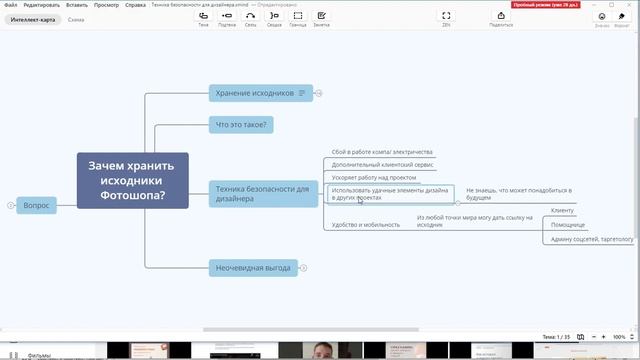Click the Граница (boundary) toolbar icon

pos(298,16)
